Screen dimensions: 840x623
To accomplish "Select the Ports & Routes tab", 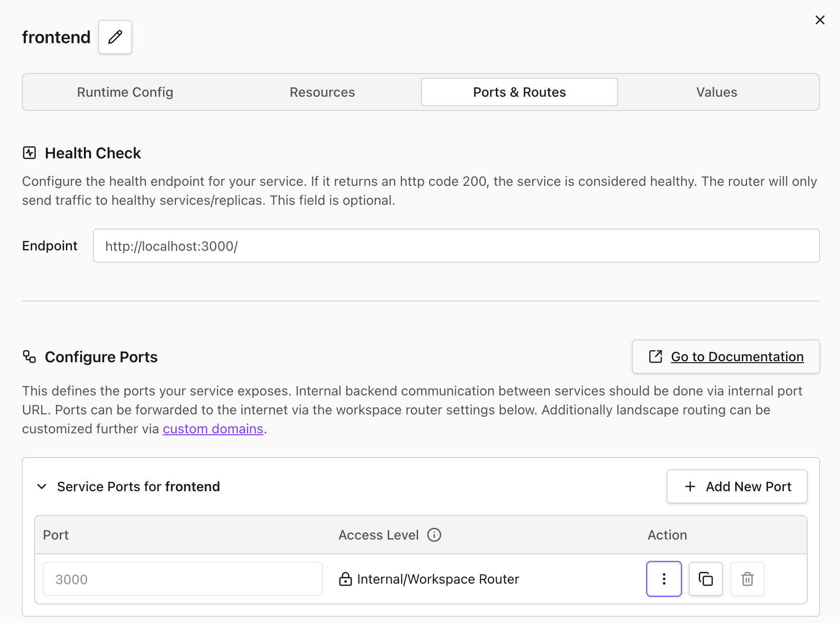I will pyautogui.click(x=519, y=92).
